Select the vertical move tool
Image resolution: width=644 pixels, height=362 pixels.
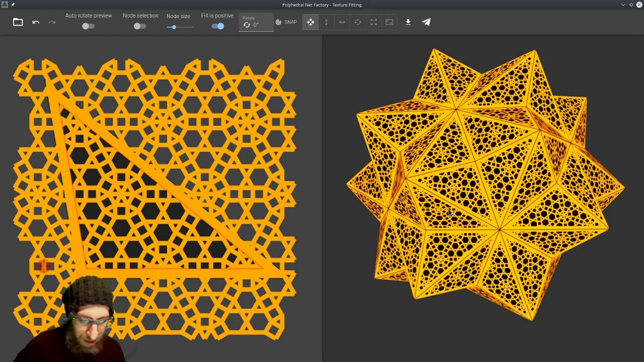point(326,22)
